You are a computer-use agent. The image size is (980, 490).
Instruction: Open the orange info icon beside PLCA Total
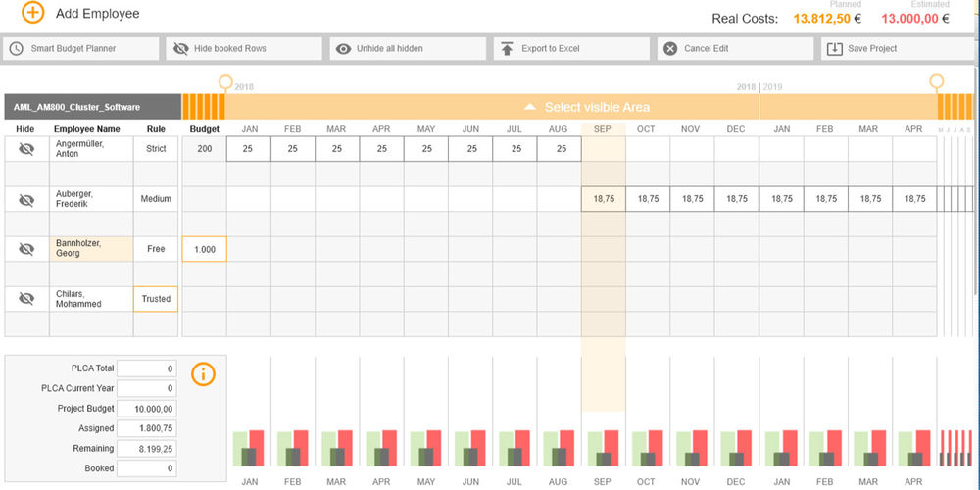click(x=203, y=373)
